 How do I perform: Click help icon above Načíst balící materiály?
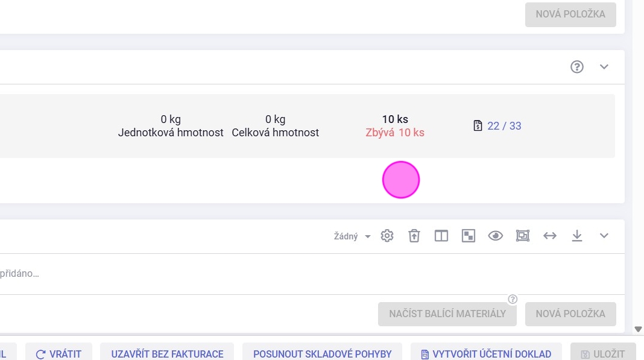tap(513, 299)
